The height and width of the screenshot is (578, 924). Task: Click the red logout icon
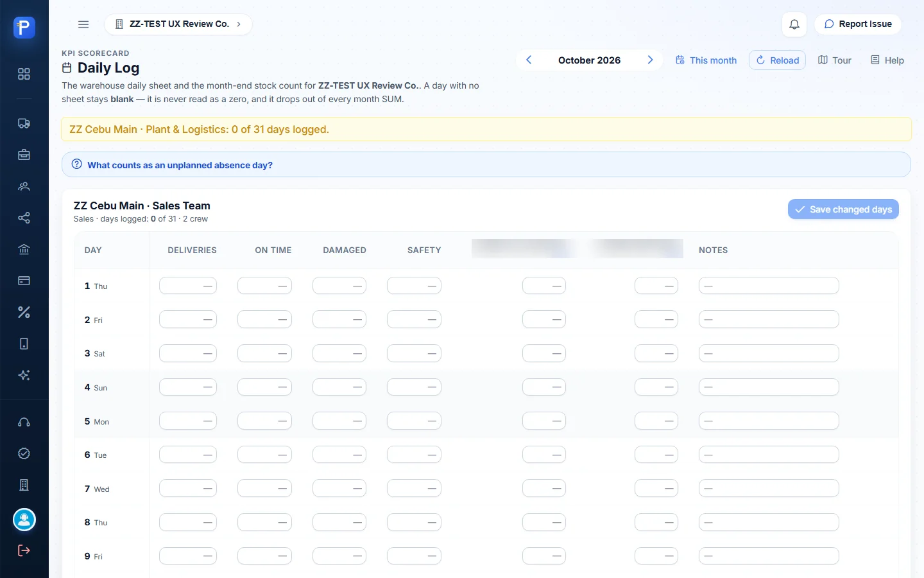point(24,550)
